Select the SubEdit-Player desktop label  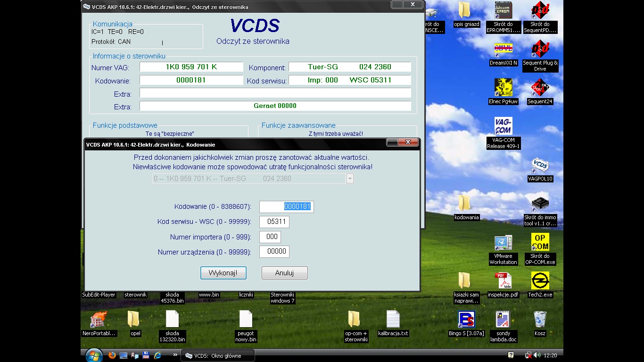[x=99, y=295]
